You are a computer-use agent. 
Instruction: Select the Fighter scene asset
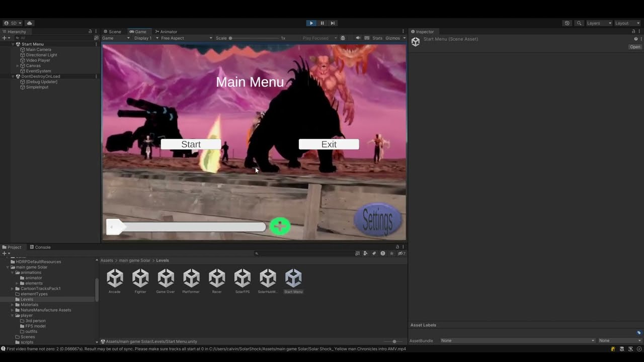pos(140,281)
